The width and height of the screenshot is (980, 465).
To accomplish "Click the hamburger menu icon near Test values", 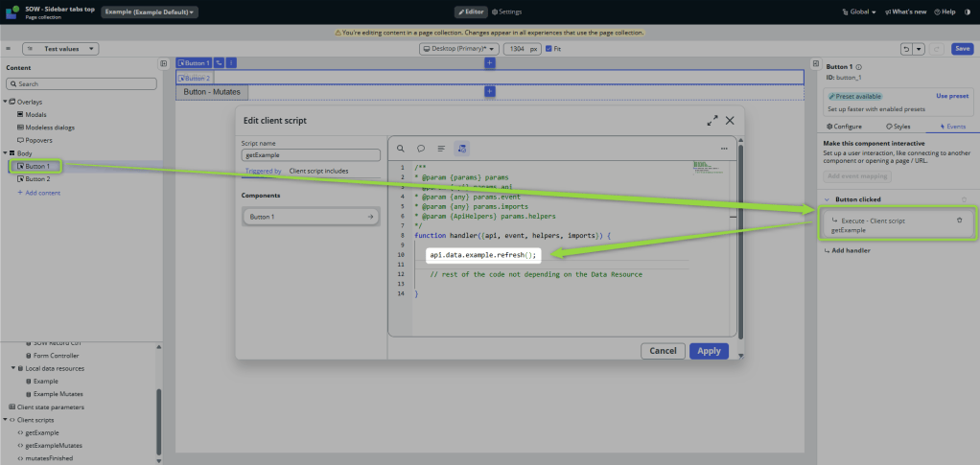I will 8,49.
